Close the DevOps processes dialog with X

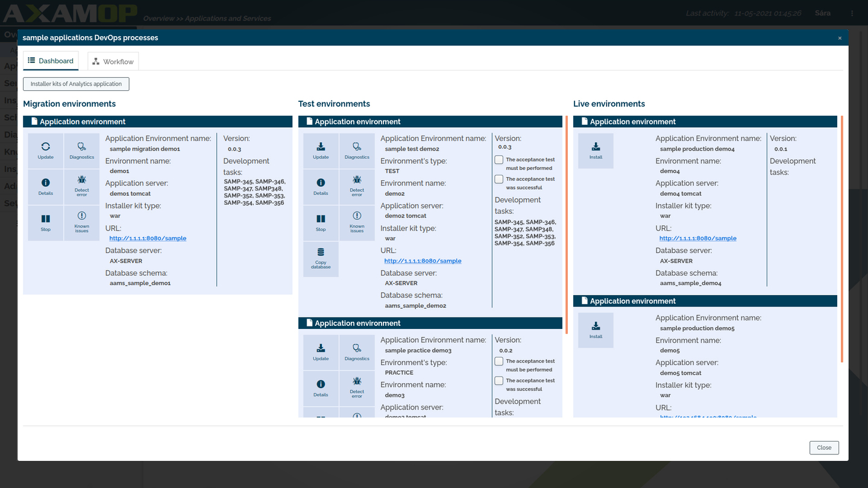tap(840, 38)
